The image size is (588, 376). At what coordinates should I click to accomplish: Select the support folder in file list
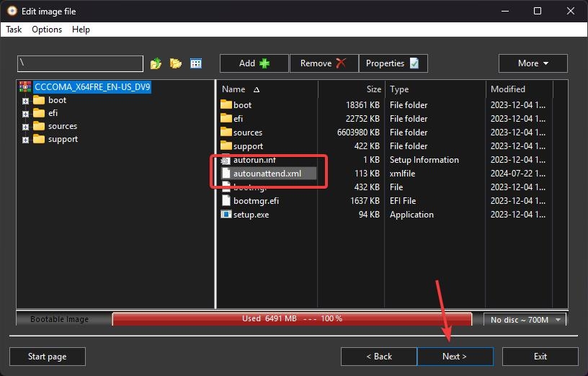248,146
